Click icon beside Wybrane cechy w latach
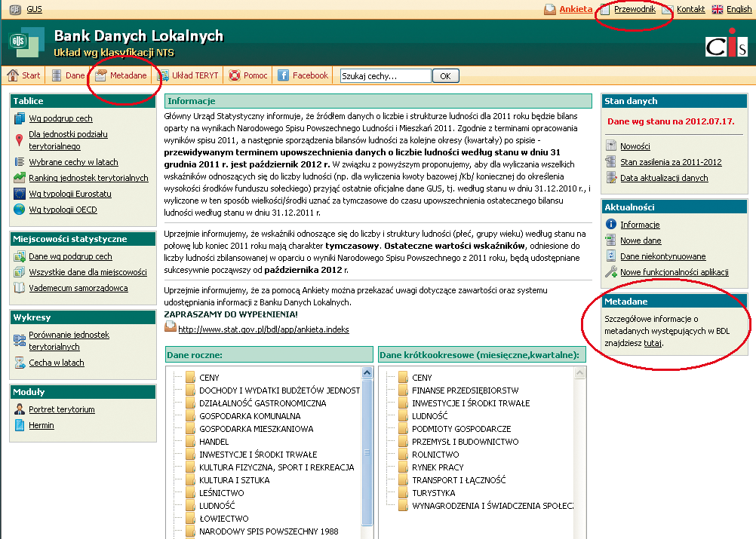This screenshot has height=539, width=756. click(x=20, y=162)
